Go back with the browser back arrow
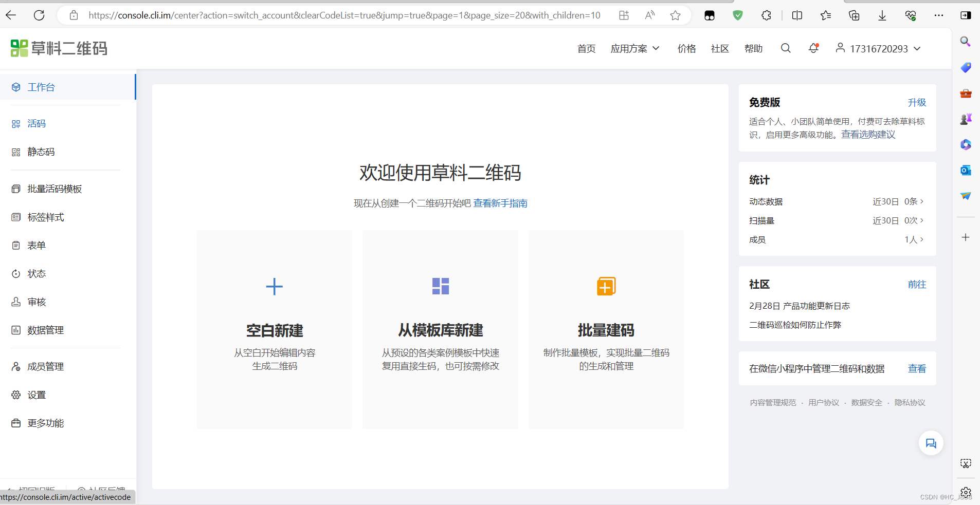The width and height of the screenshot is (980, 505). point(11,15)
